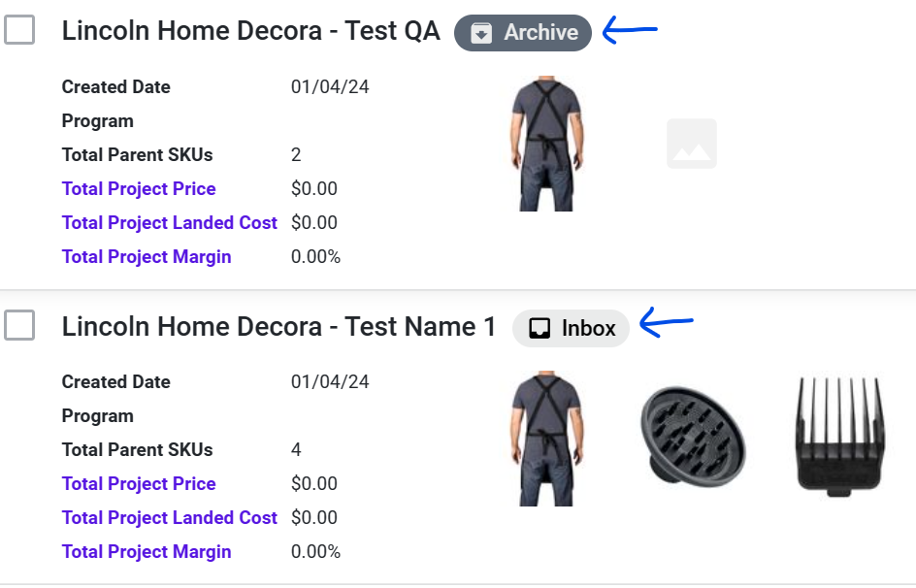View the hair dryer diffuser product image
The width and height of the screenshot is (916, 588).
(x=693, y=439)
